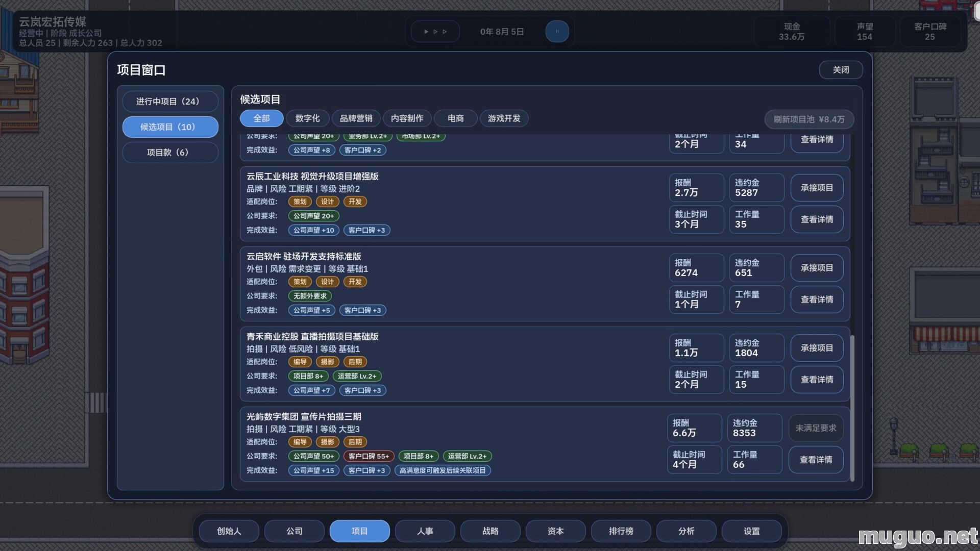Open 创始人 in bottom menu
Screen dimensions: 980x551
click(x=229, y=531)
